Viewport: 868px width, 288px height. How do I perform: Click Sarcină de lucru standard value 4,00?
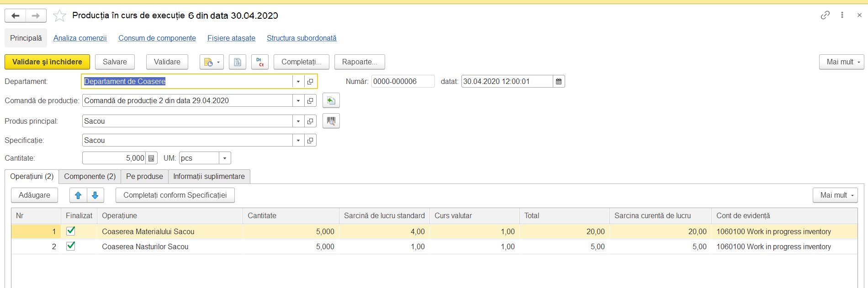pos(384,232)
